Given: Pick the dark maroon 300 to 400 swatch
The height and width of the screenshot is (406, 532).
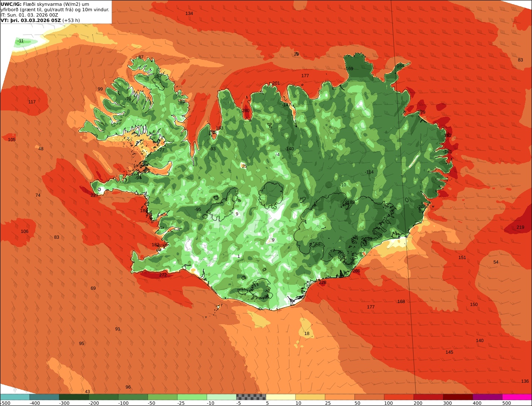Looking at the screenshot, I should point(458,397).
